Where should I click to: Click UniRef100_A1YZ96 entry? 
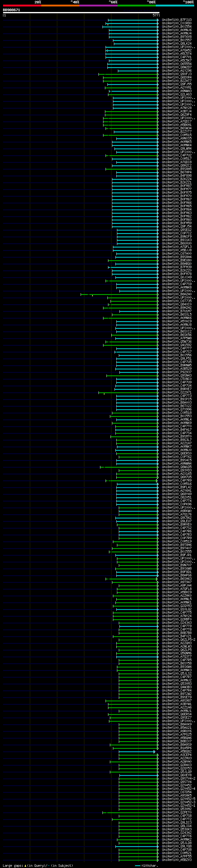click(177, 71)
